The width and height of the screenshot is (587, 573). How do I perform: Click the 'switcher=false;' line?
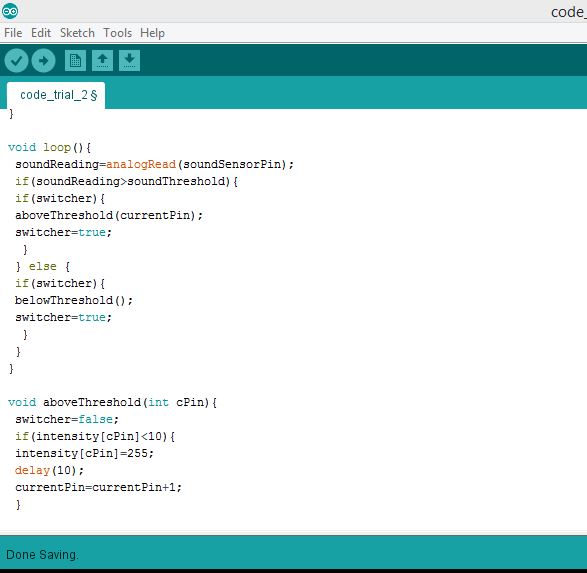pyautogui.click(x=67, y=419)
